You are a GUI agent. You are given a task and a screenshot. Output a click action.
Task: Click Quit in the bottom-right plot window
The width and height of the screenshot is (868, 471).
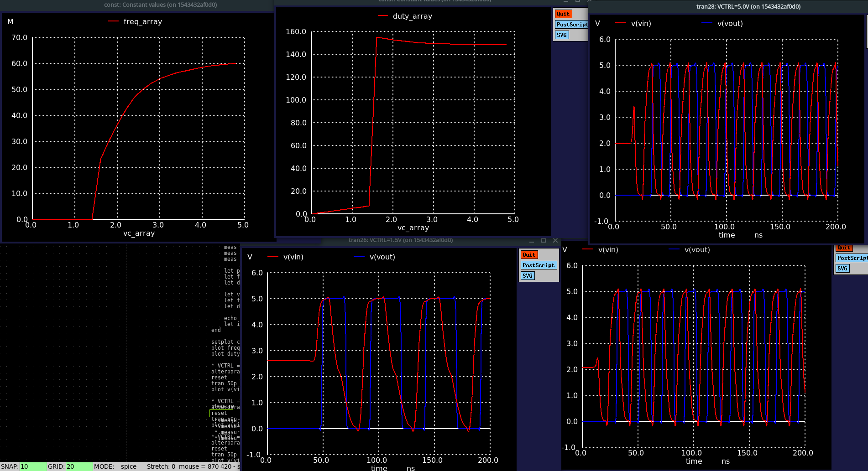point(844,248)
